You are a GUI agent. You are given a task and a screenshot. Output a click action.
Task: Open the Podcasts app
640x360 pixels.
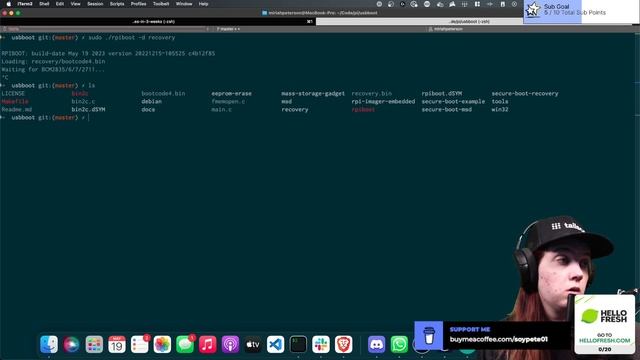[230, 344]
